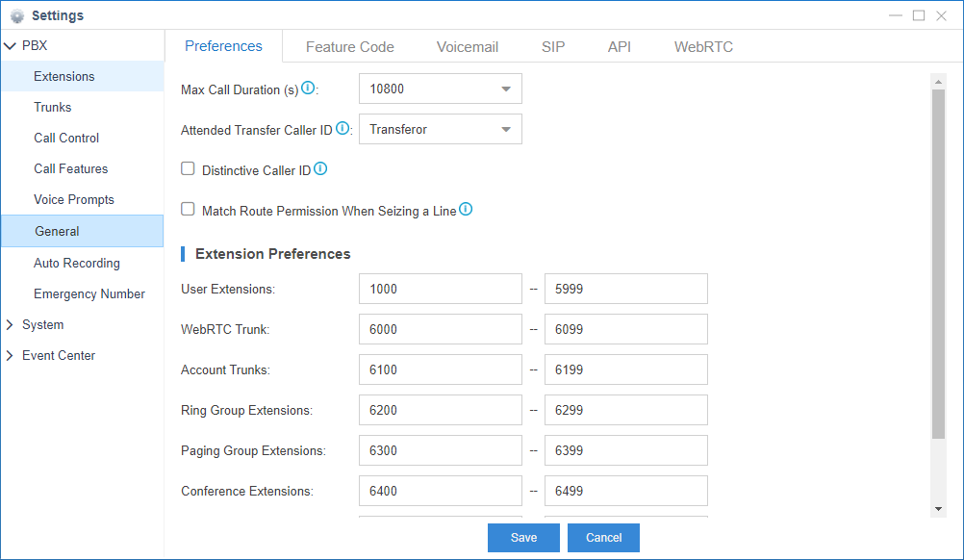
Task: Open the Voicemail tab
Action: (x=468, y=45)
